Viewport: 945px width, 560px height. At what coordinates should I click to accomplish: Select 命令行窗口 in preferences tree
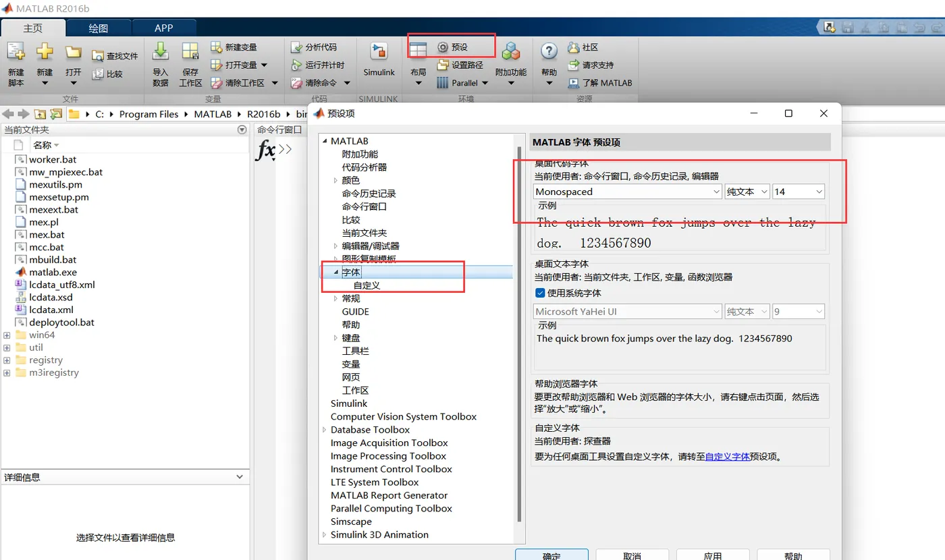(x=364, y=206)
